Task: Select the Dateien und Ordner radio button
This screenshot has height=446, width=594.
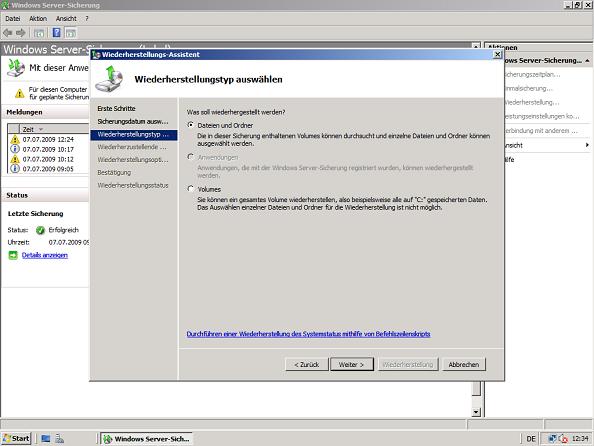Action: click(191, 125)
